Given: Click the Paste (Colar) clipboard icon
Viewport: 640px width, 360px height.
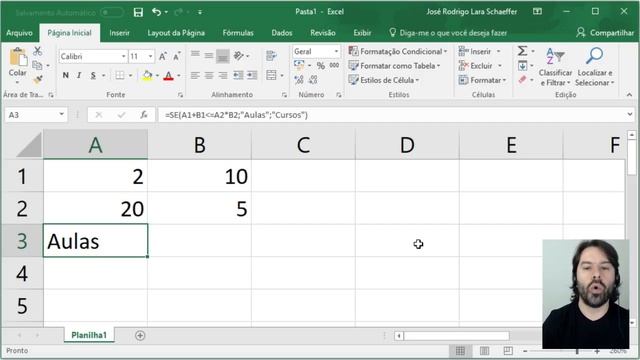Looking at the screenshot, I should pos(18,58).
